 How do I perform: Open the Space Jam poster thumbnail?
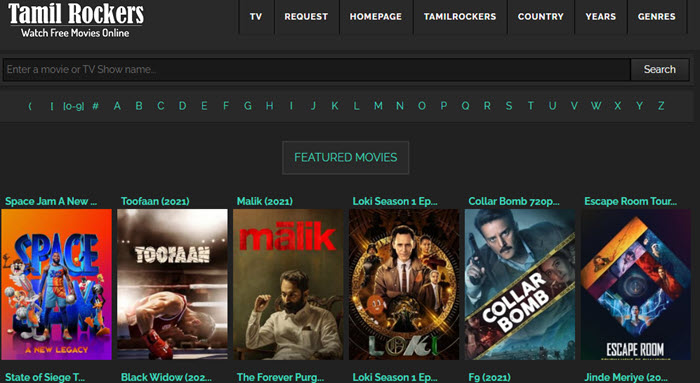pos(56,284)
